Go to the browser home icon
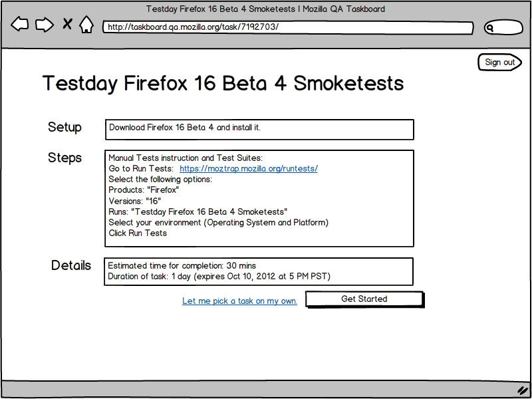This screenshot has width=532, height=399. tap(86, 25)
